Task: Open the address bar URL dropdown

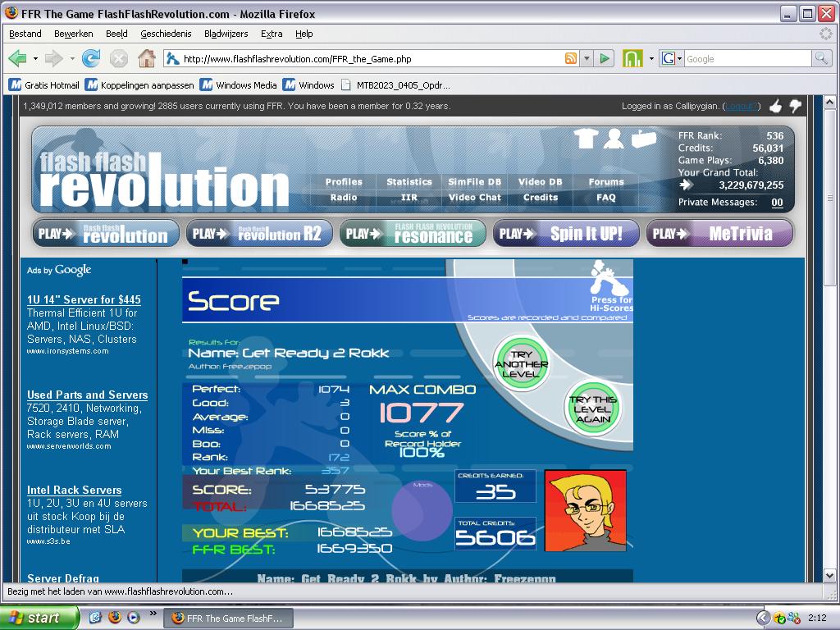Action: click(587, 58)
